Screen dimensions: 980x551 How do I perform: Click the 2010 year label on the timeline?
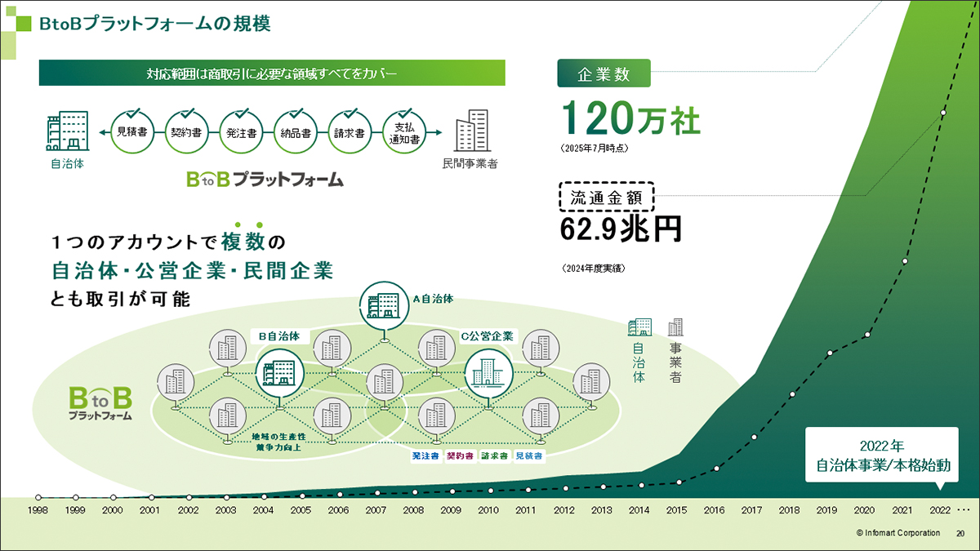point(488,510)
